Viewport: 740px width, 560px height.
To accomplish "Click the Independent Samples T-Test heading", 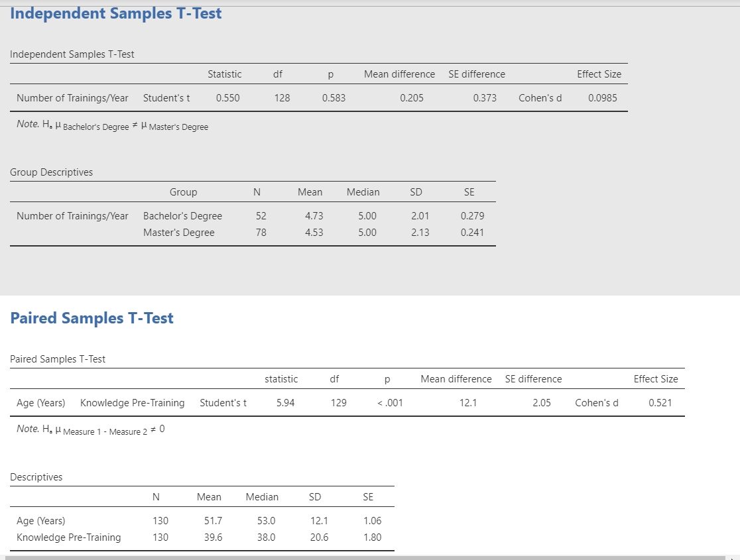I will coord(116,13).
